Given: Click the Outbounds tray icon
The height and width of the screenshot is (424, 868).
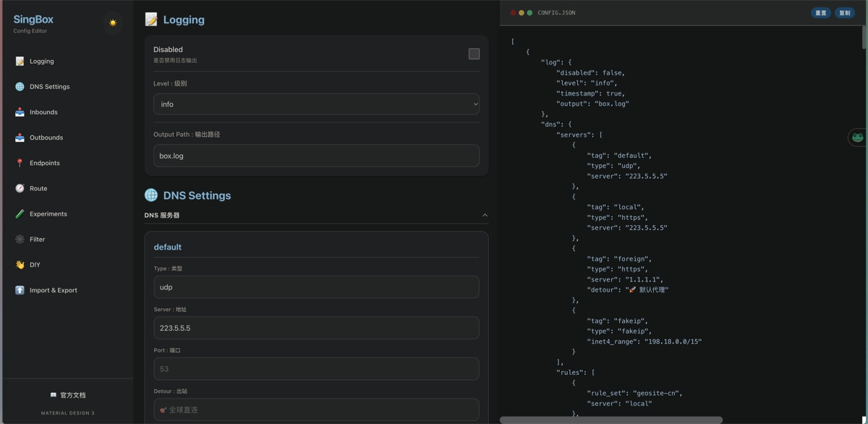Looking at the screenshot, I should (20, 137).
